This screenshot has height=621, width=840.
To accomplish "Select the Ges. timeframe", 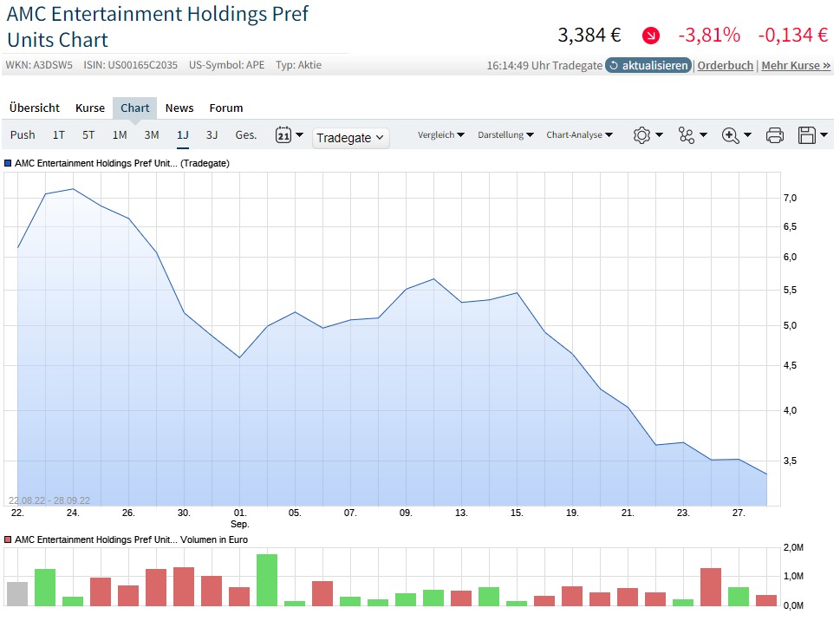I will click(246, 135).
